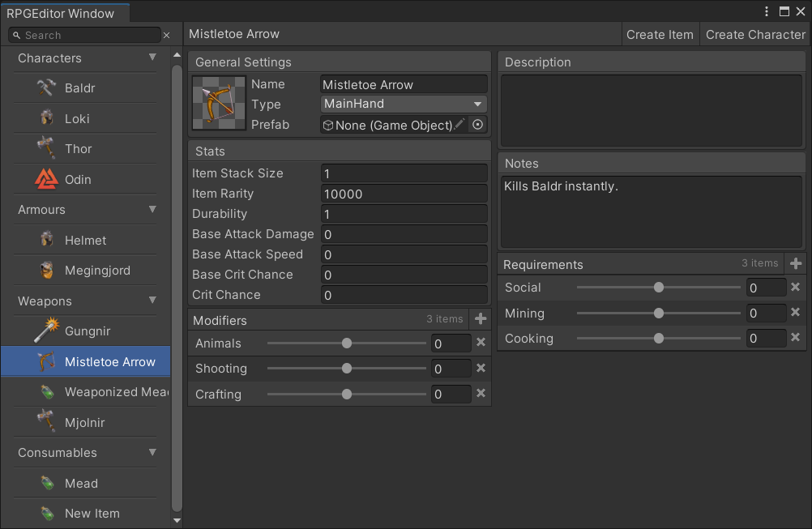812x529 pixels.
Task: Adjust the Social requirement slider
Action: pyautogui.click(x=658, y=287)
